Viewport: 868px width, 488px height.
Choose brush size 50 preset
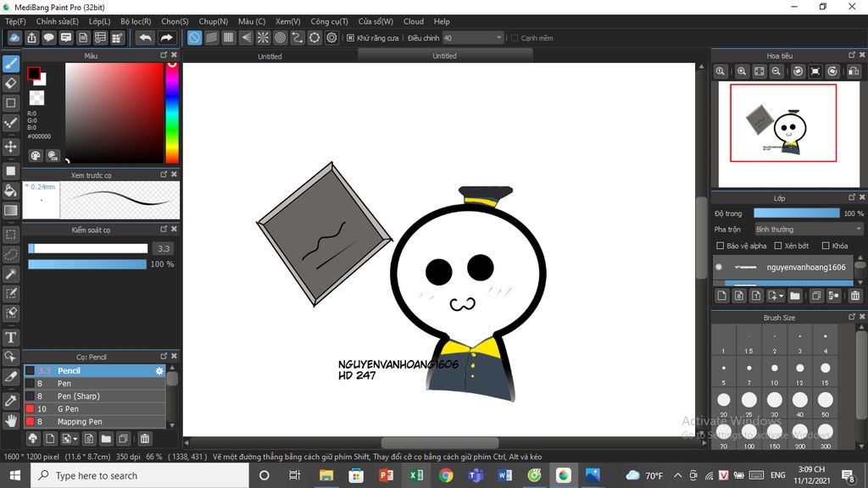pos(826,403)
